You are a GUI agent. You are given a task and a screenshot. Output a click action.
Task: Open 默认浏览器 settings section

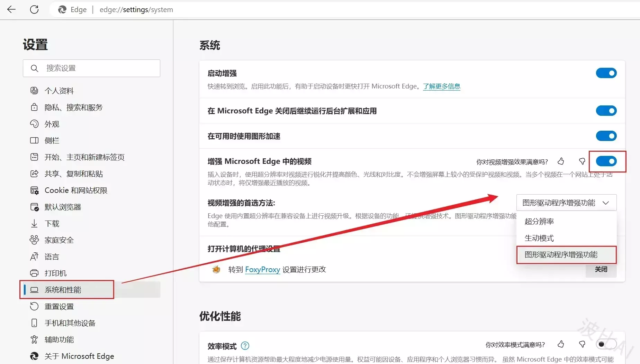[x=91, y=207]
